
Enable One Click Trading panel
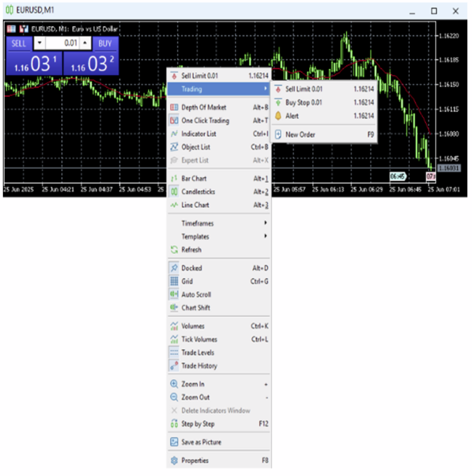(x=205, y=121)
